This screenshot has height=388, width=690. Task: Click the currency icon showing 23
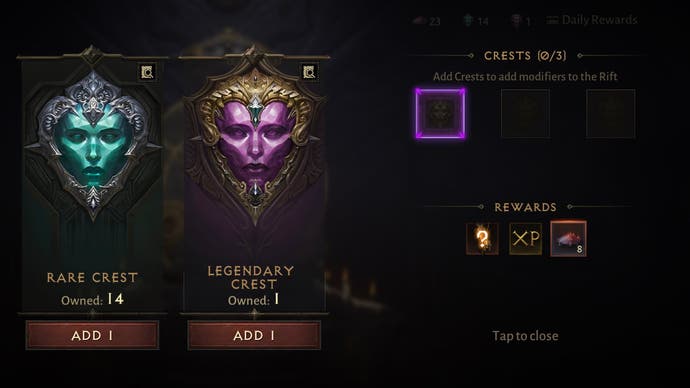427,21
